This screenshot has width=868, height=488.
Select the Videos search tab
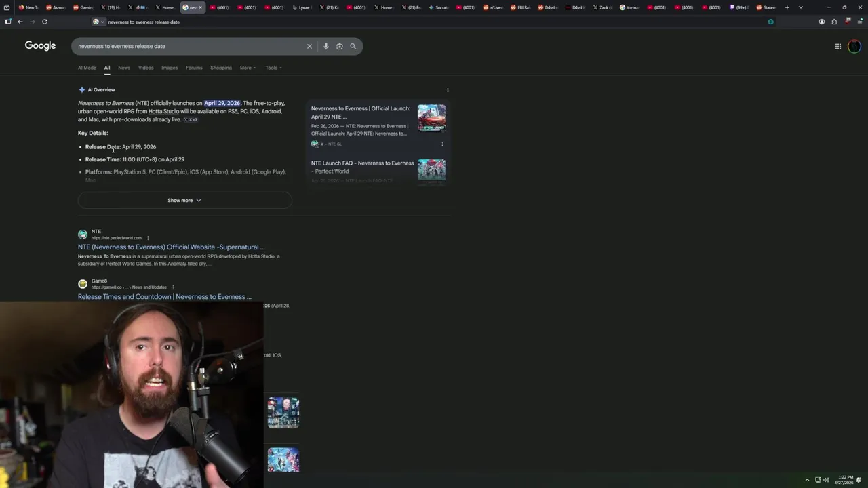point(146,68)
